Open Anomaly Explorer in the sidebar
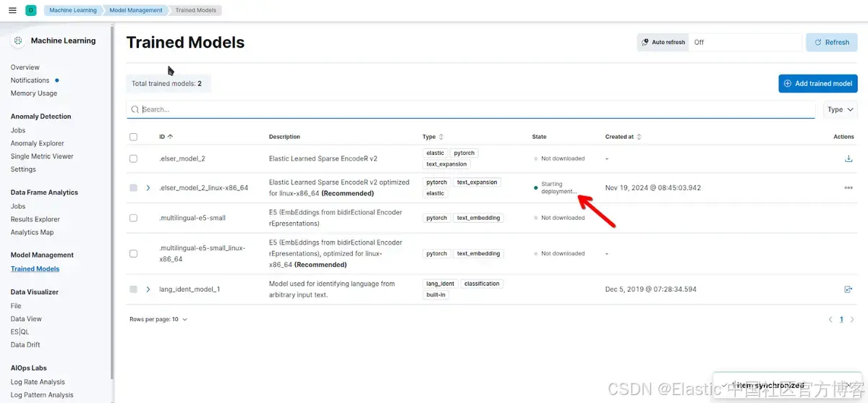 point(38,143)
